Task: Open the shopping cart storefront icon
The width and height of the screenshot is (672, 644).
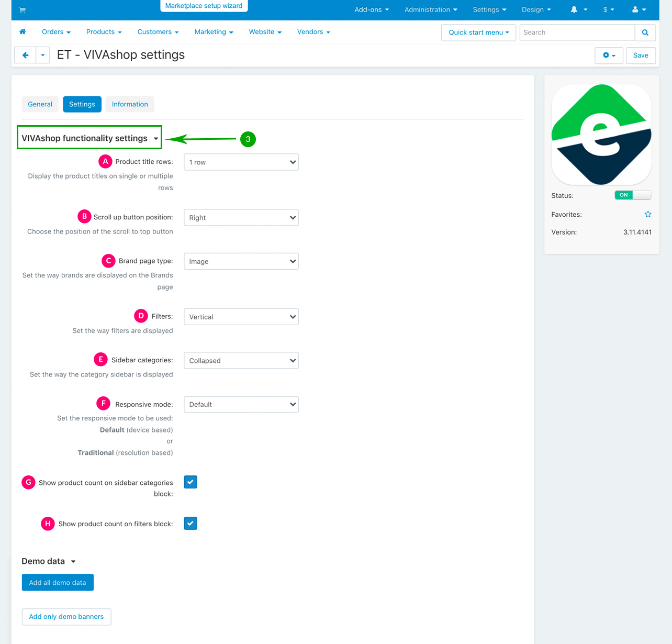Action: (22, 10)
